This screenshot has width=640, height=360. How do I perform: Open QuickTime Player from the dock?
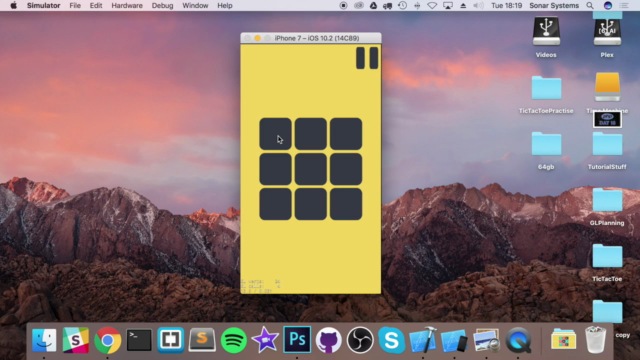pyautogui.click(x=518, y=340)
